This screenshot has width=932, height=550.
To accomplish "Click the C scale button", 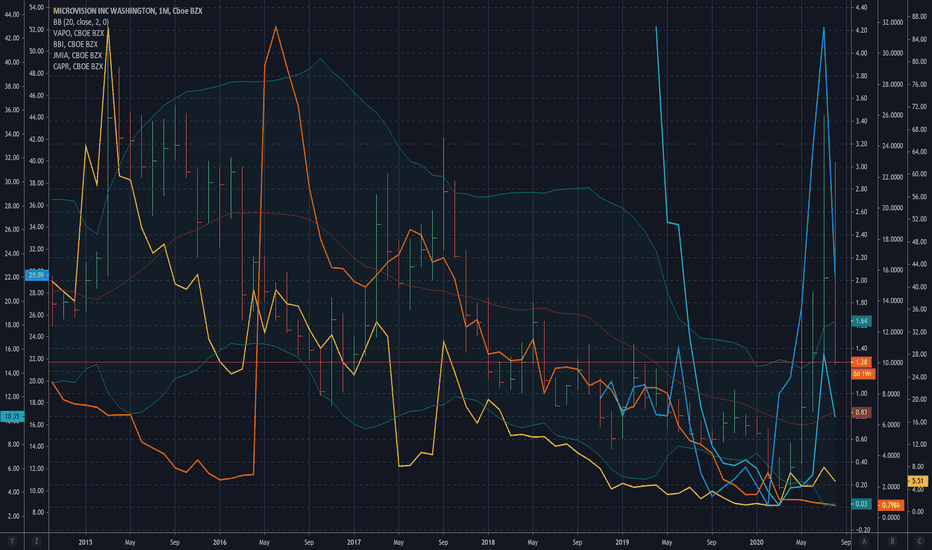I will [x=920, y=541].
